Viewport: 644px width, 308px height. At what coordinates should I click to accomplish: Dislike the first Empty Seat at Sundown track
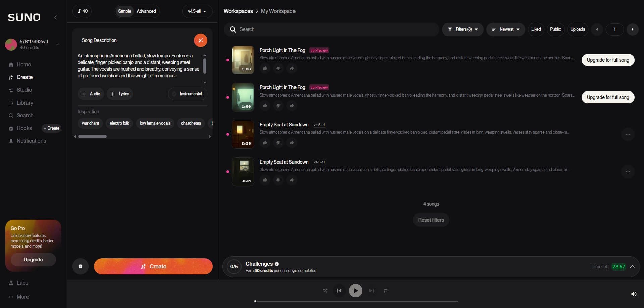[x=278, y=143]
